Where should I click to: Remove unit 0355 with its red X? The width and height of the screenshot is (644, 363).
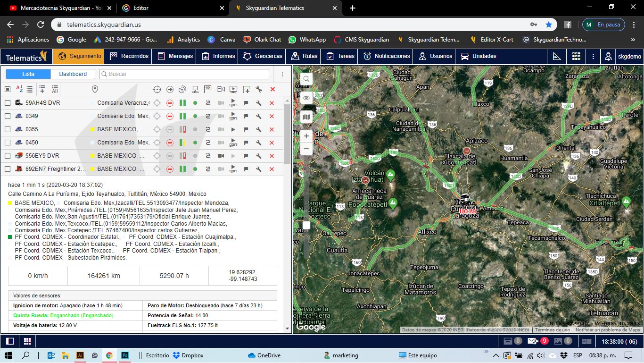coord(272,129)
